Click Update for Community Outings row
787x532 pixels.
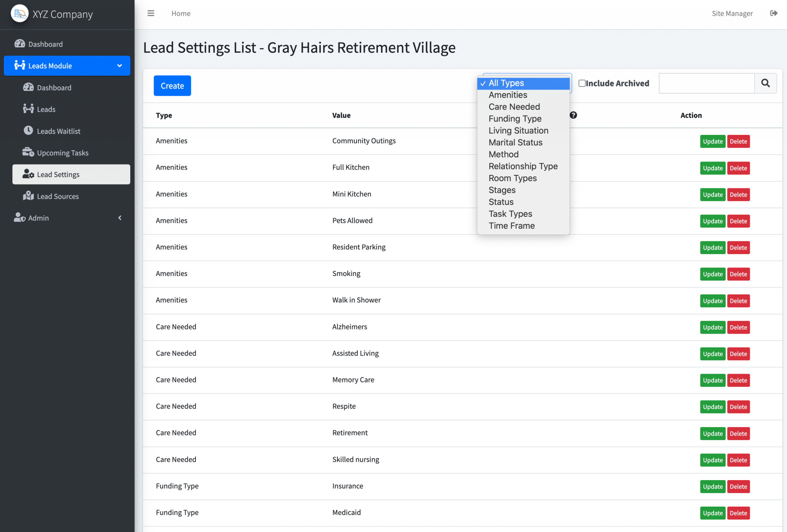(712, 141)
